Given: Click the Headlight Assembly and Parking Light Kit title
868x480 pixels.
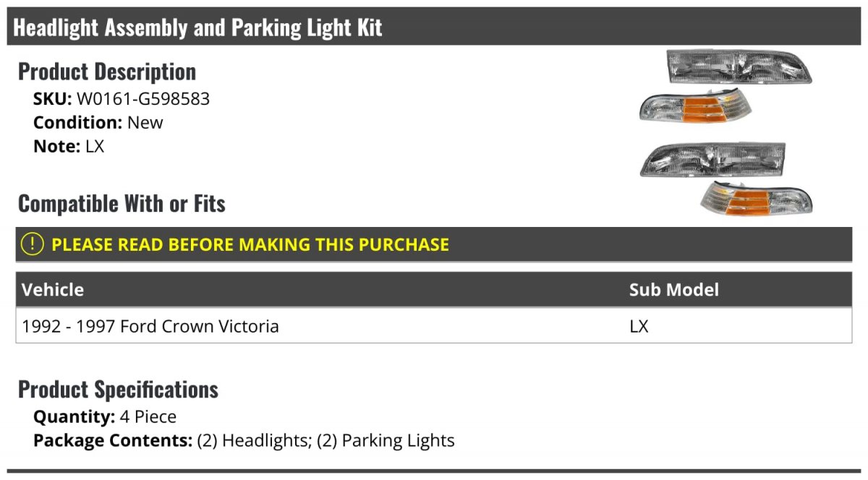Looking at the screenshot, I should [197, 28].
